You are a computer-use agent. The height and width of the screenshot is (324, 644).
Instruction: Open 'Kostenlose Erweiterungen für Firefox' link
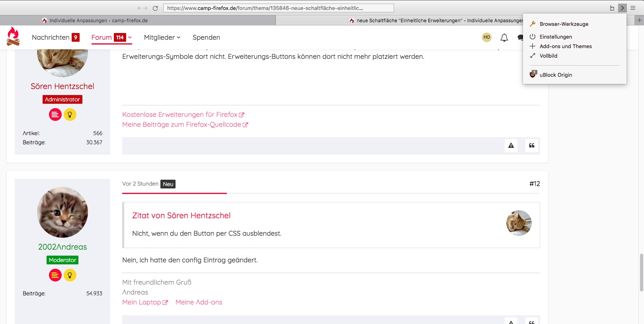(183, 114)
